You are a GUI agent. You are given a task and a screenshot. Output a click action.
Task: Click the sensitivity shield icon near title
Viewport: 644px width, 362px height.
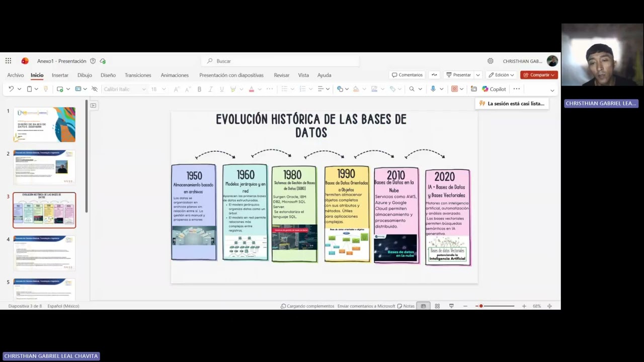(93, 61)
